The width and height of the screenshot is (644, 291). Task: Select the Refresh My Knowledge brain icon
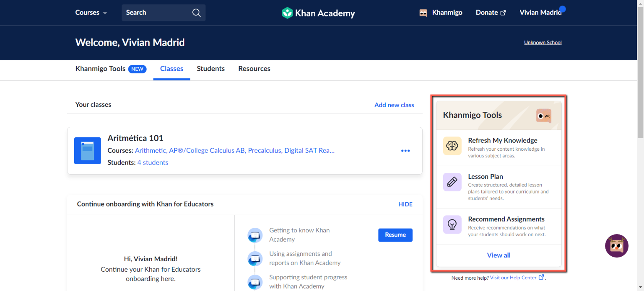[452, 146]
